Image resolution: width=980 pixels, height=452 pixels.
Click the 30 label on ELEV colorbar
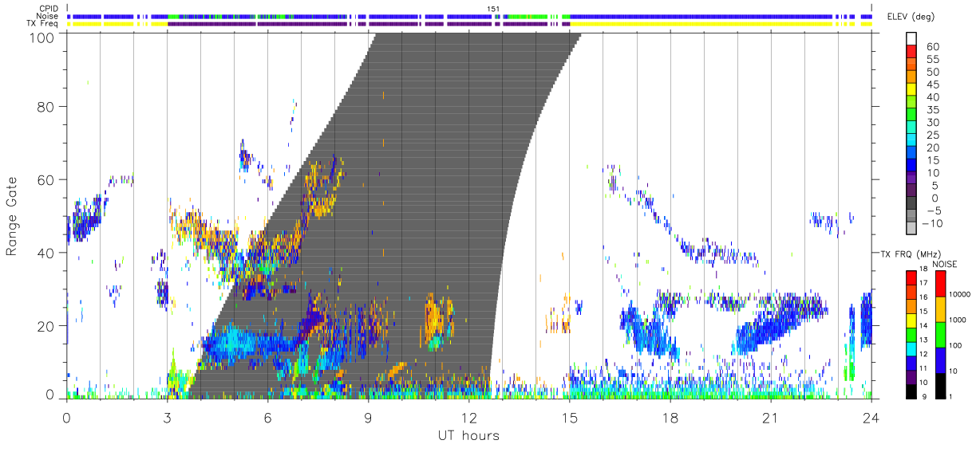pos(933,122)
